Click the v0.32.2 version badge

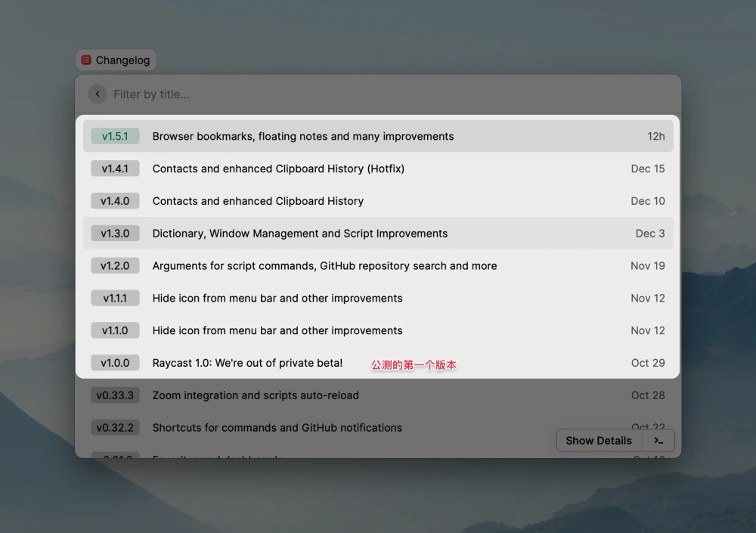tap(115, 427)
